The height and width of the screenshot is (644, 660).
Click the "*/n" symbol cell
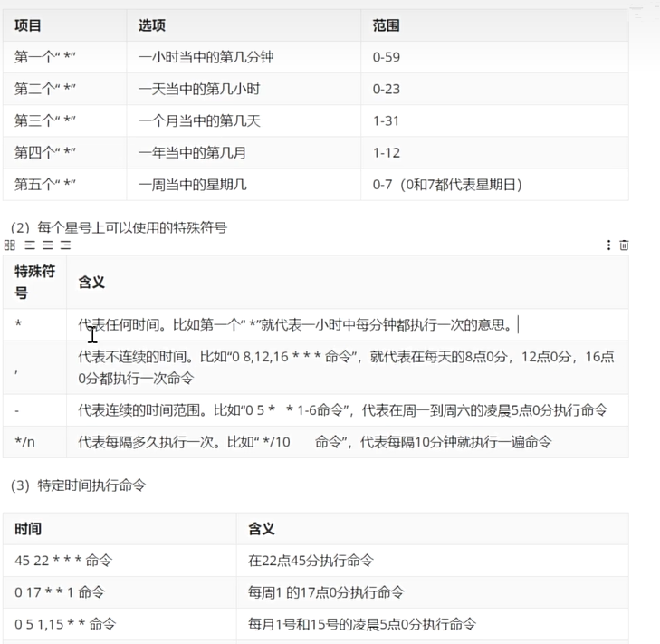point(34,442)
